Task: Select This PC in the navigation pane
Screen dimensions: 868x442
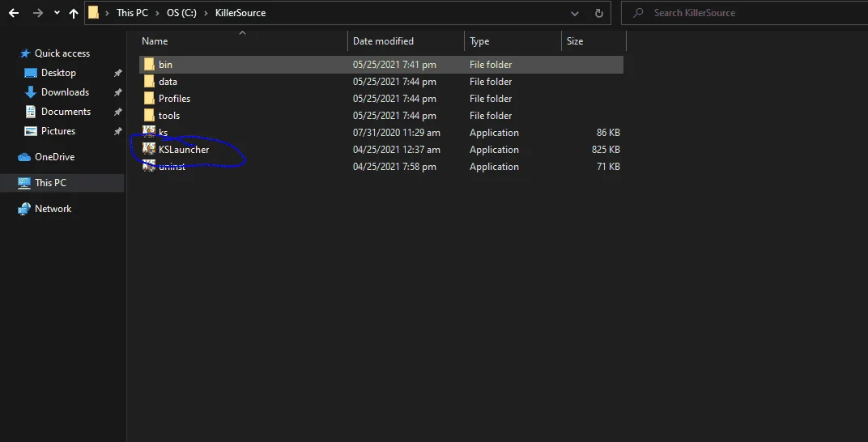Action: [x=50, y=183]
